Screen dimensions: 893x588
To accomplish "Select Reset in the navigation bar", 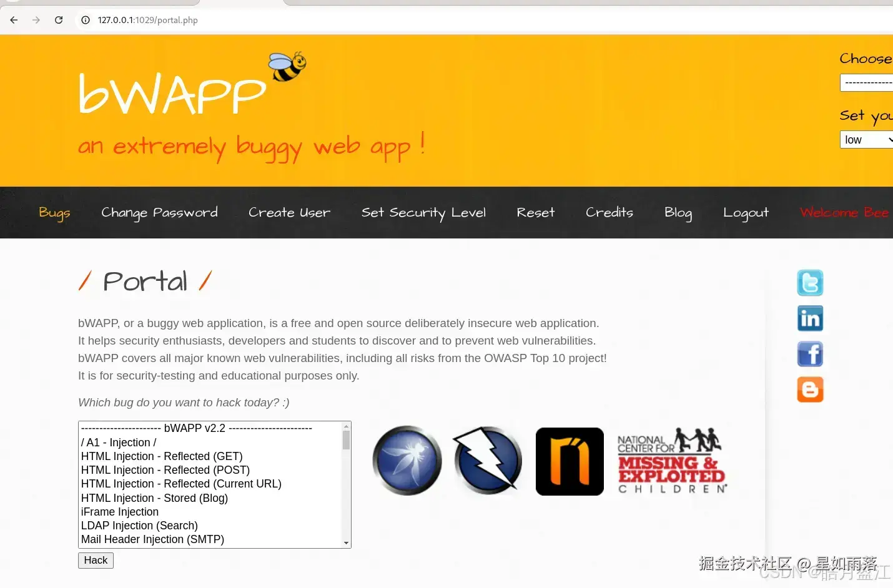I will pyautogui.click(x=535, y=213).
